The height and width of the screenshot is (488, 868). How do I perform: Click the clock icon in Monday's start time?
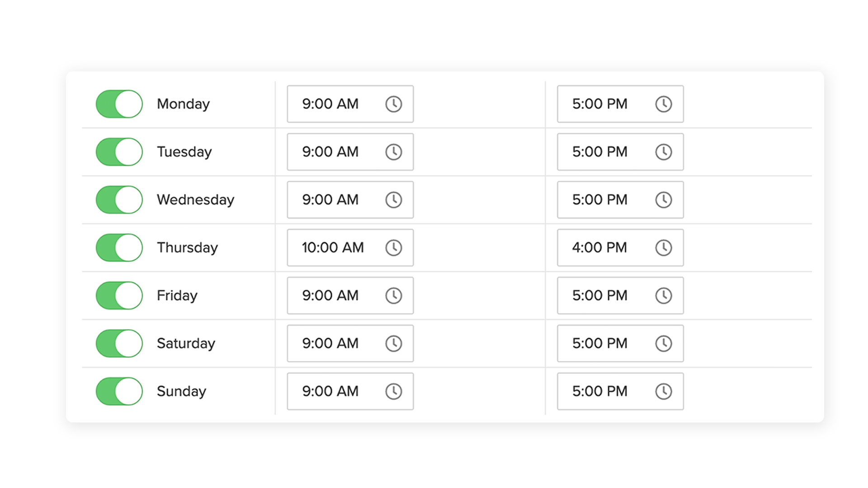[393, 104]
